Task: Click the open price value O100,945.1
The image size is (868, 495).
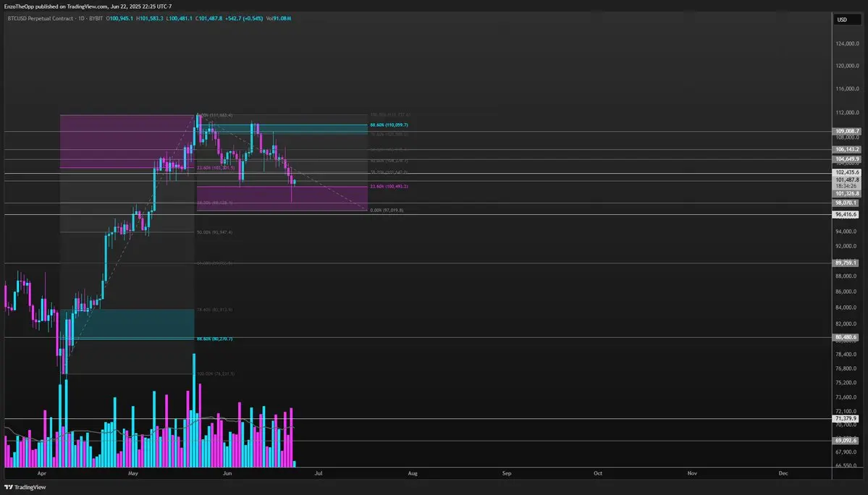Action: 119,18
